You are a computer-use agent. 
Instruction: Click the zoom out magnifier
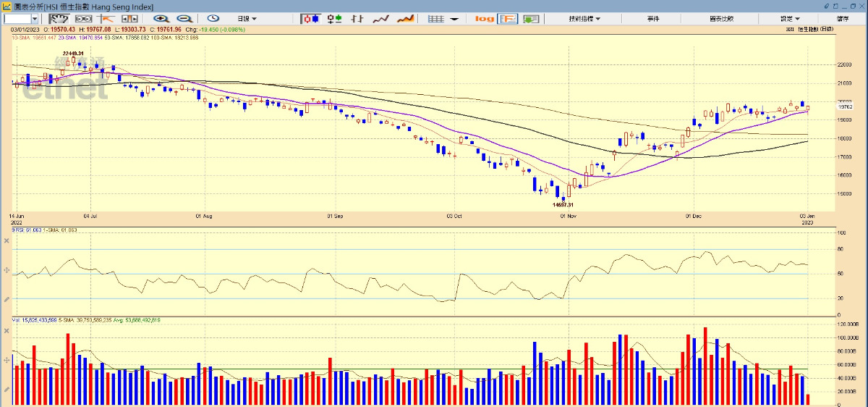tap(184, 19)
